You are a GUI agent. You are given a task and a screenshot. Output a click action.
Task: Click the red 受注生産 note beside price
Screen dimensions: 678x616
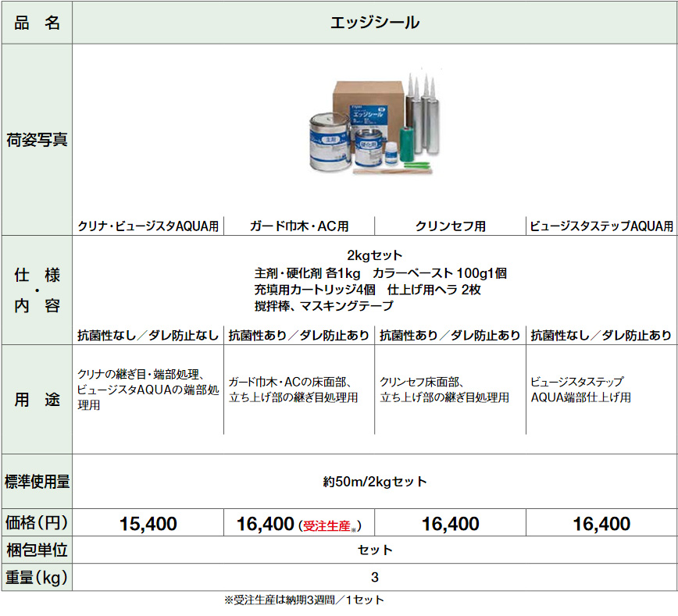[x=330, y=525]
